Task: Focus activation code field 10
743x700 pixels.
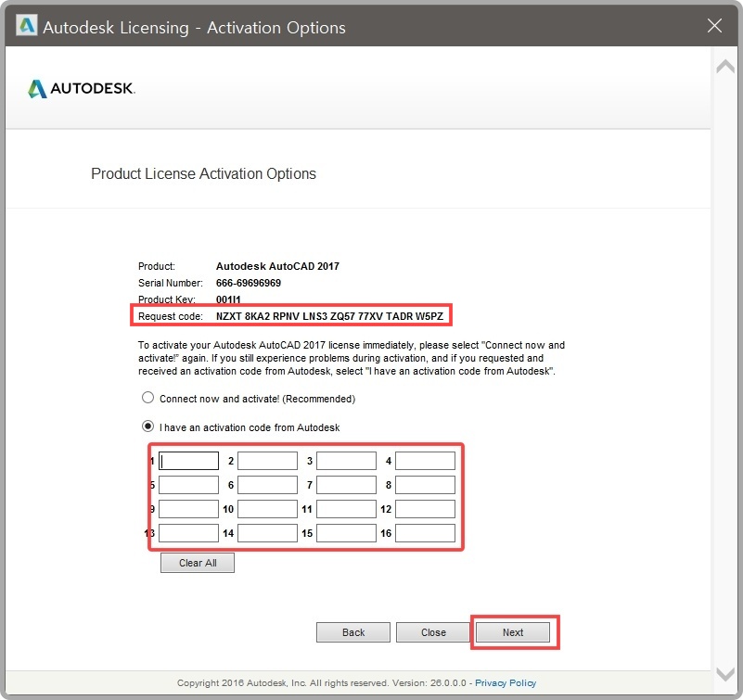Action: pyautogui.click(x=267, y=509)
